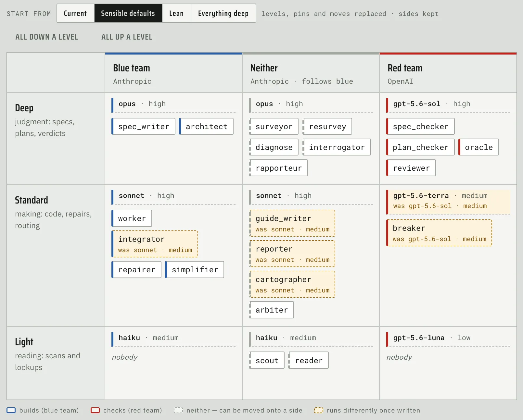Select the oracle role chip
The height and width of the screenshot is (420, 523).
pyautogui.click(x=478, y=147)
